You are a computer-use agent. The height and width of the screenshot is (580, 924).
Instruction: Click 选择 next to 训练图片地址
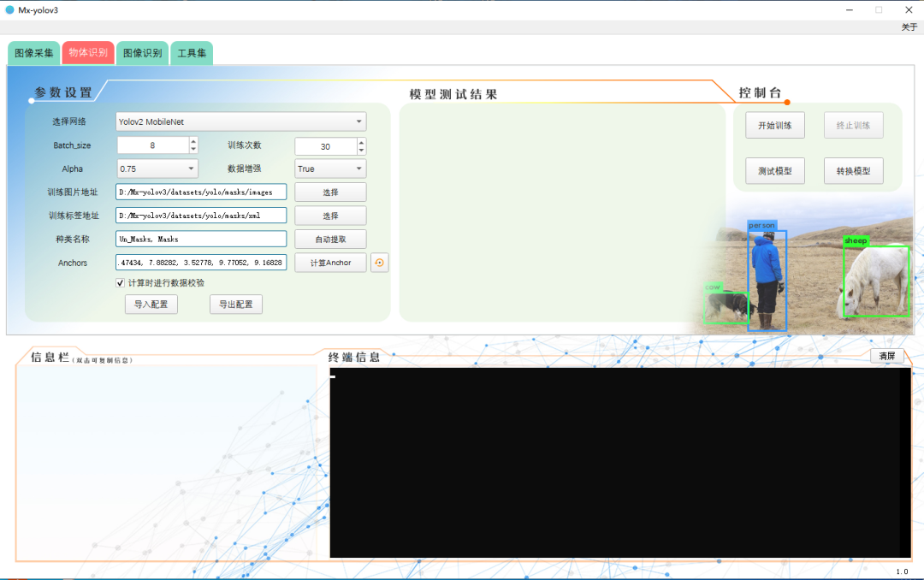point(330,192)
